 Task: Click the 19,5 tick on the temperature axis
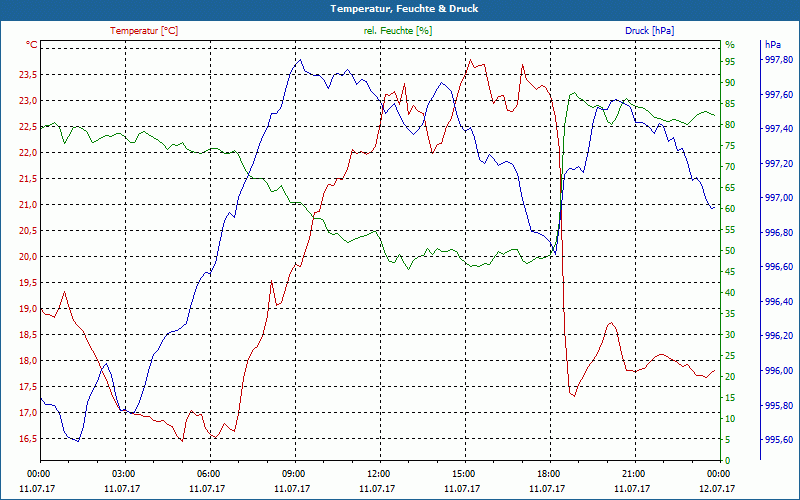(x=28, y=283)
